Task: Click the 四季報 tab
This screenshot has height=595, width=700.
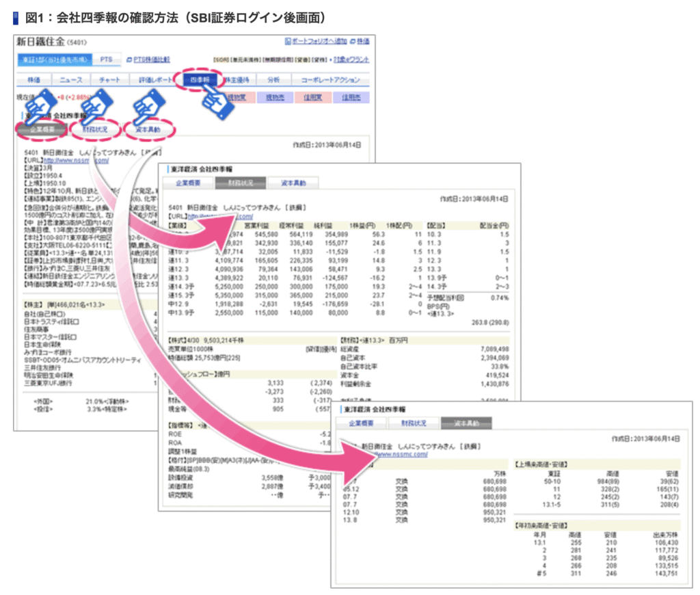Action: 200,80
